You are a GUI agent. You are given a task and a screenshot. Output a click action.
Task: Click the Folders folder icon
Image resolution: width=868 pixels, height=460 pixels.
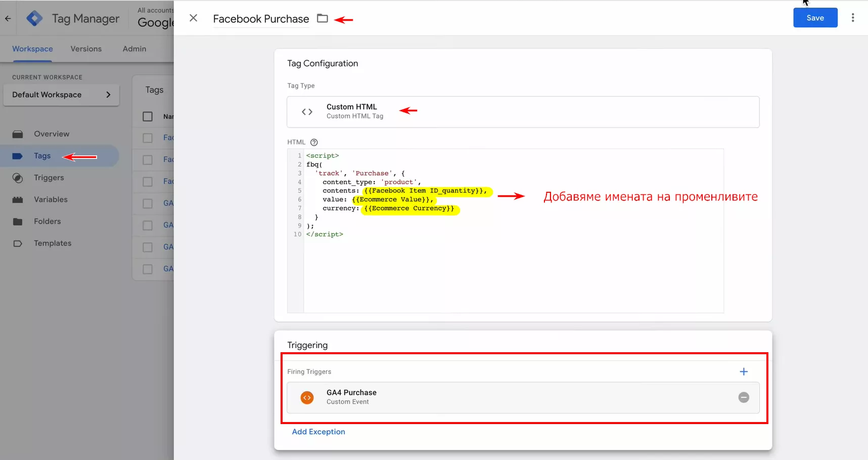18,221
